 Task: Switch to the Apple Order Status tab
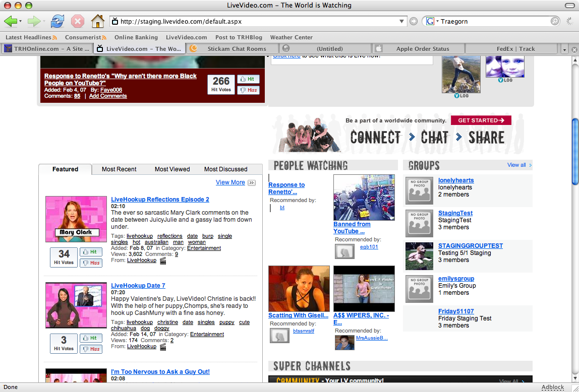pyautogui.click(x=418, y=49)
